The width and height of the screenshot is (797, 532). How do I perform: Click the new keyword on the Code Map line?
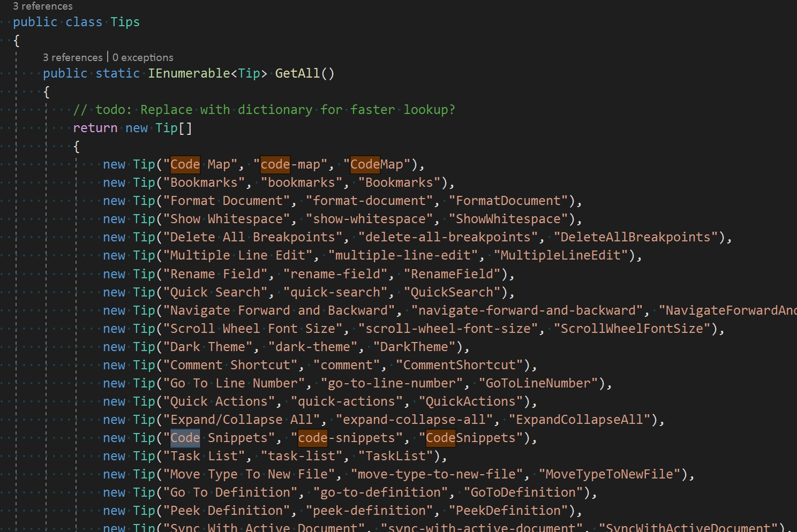pyautogui.click(x=114, y=164)
